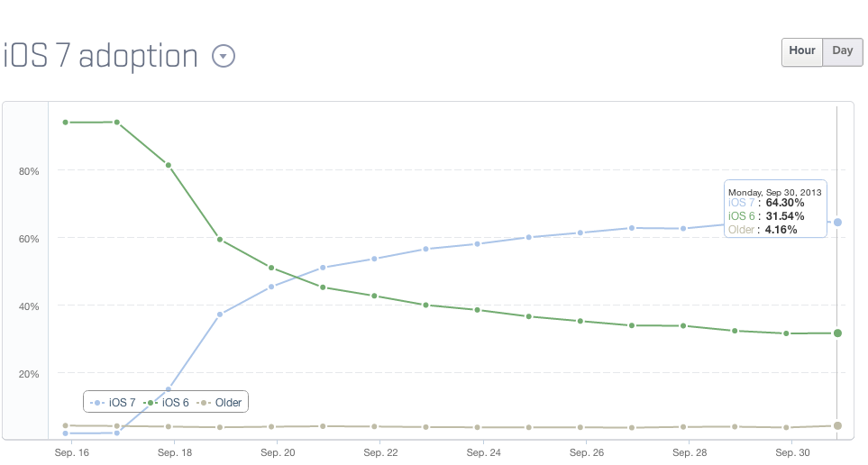This screenshot has width=868, height=465.
Task: Switch the chart to Hour view
Action: (x=802, y=51)
